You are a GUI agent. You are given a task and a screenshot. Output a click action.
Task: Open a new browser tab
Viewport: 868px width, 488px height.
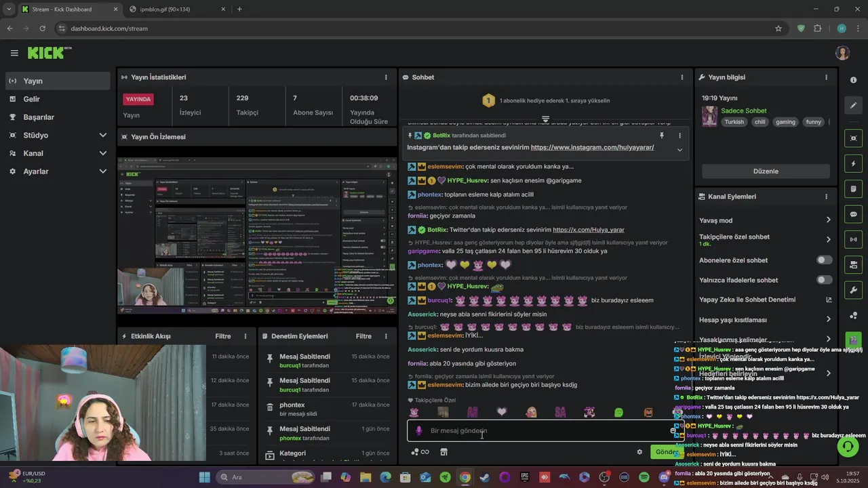tap(239, 9)
